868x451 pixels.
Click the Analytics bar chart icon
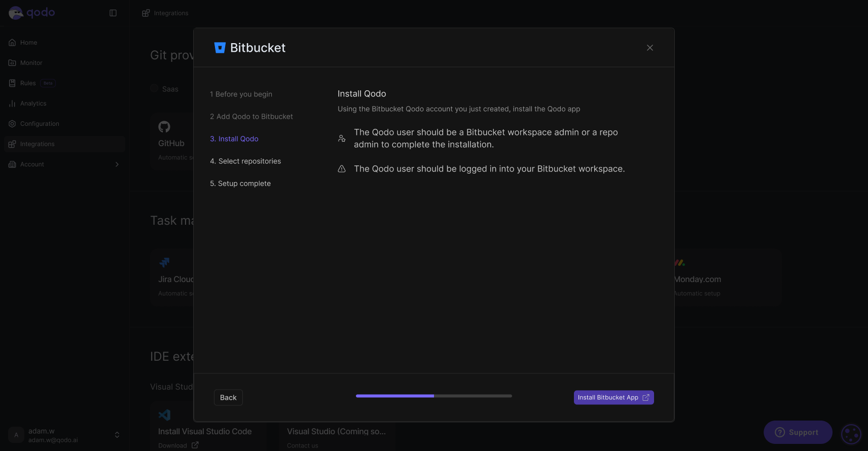pos(12,103)
